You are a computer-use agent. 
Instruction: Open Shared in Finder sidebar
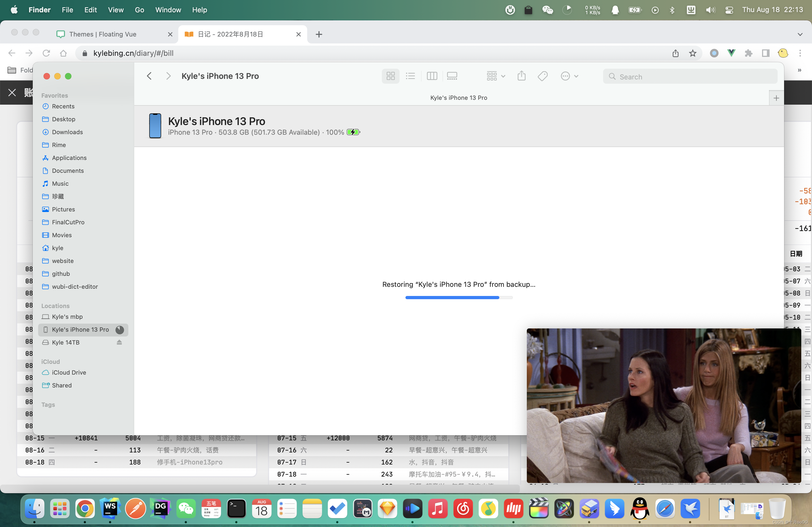(x=62, y=386)
